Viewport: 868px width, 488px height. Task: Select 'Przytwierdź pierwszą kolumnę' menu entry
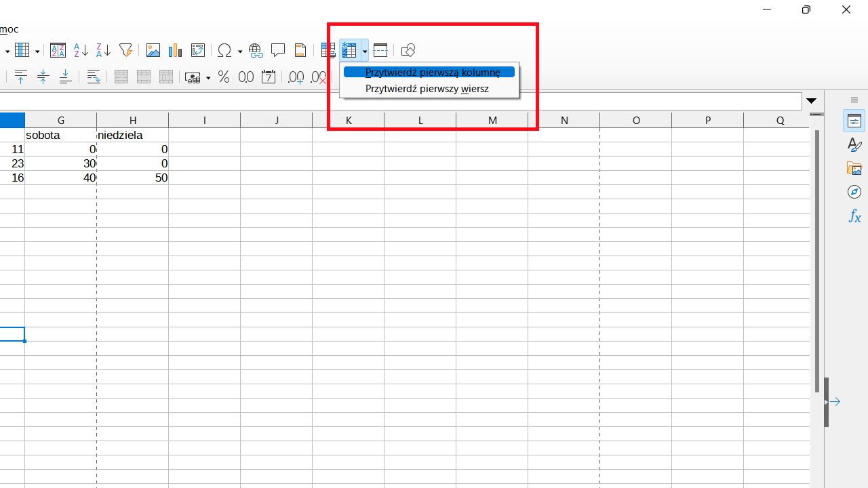pyautogui.click(x=429, y=72)
